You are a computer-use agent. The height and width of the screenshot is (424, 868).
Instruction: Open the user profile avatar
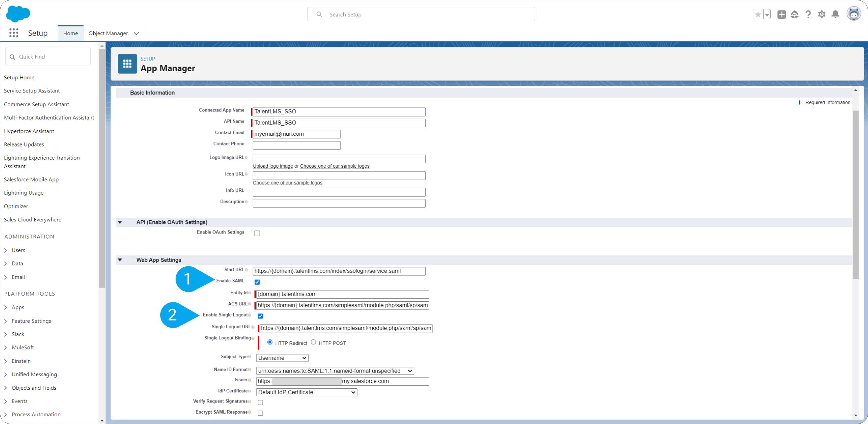click(854, 14)
